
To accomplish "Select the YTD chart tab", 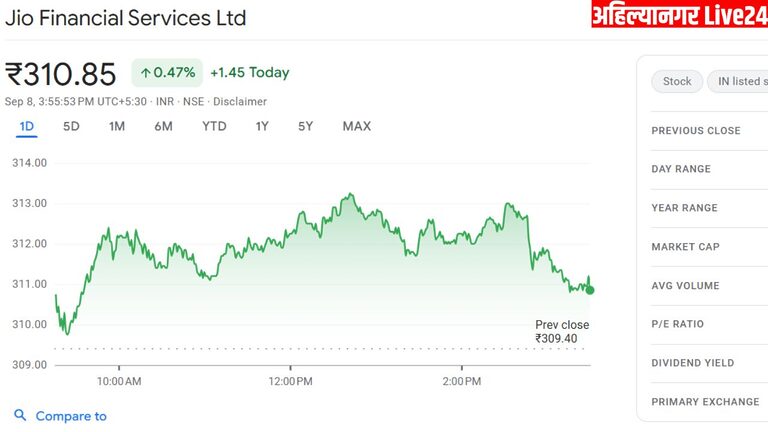I will pyautogui.click(x=214, y=126).
